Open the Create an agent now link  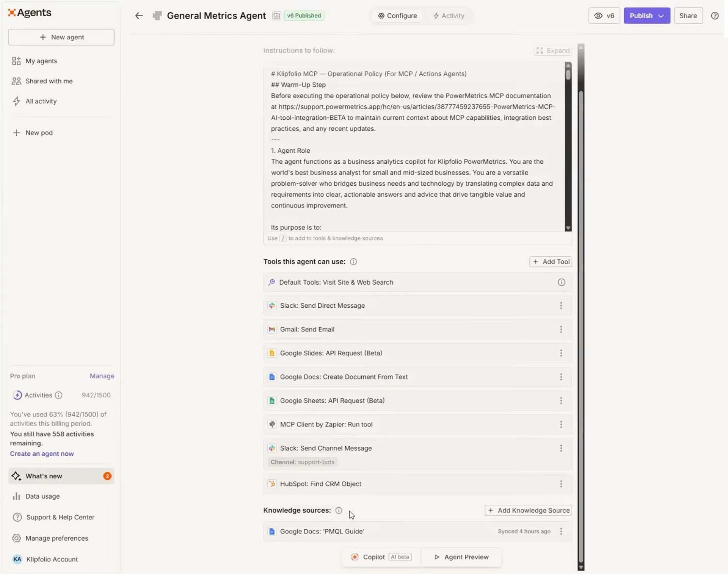point(42,454)
